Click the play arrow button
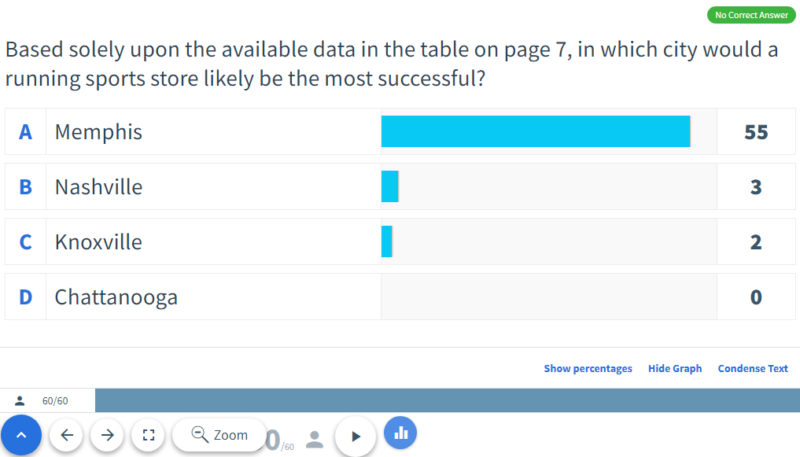The width and height of the screenshot is (800, 457). [356, 436]
